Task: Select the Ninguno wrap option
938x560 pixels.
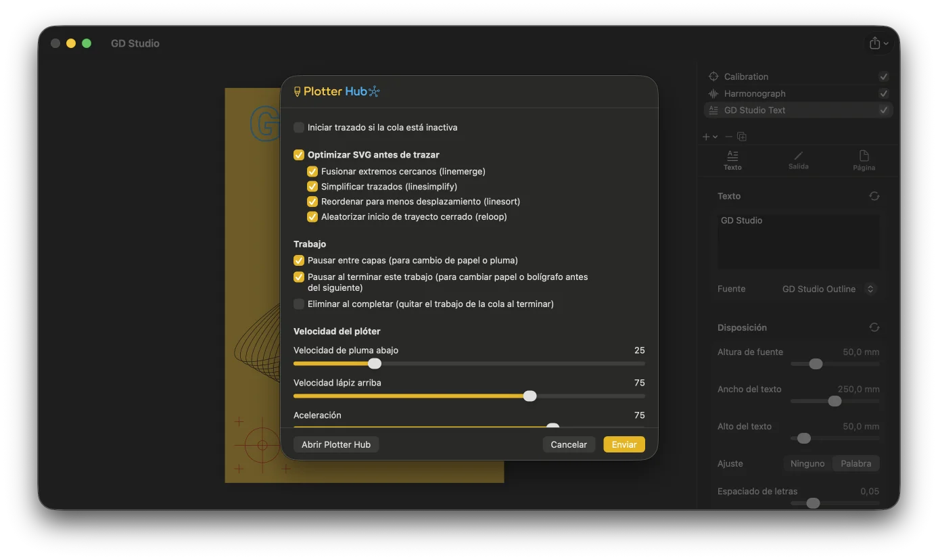Action: tap(807, 463)
